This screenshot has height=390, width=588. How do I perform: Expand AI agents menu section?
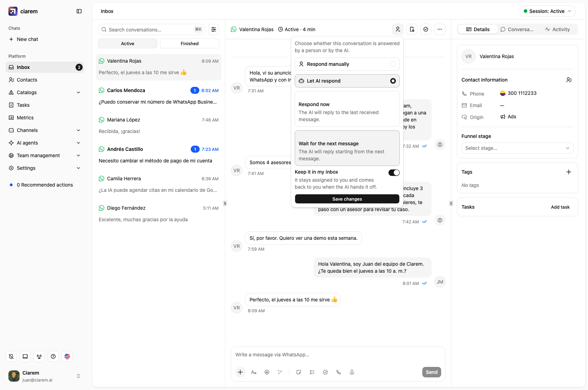pos(45,143)
